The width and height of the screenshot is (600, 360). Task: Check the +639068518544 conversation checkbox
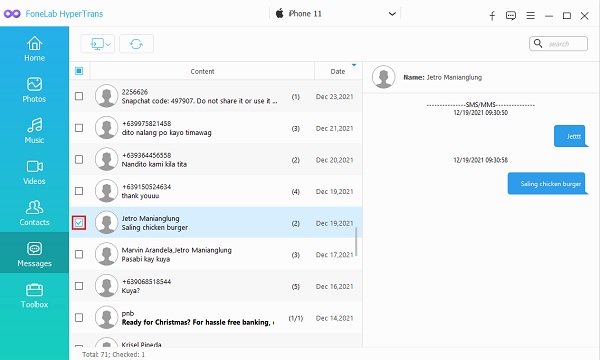[79, 286]
